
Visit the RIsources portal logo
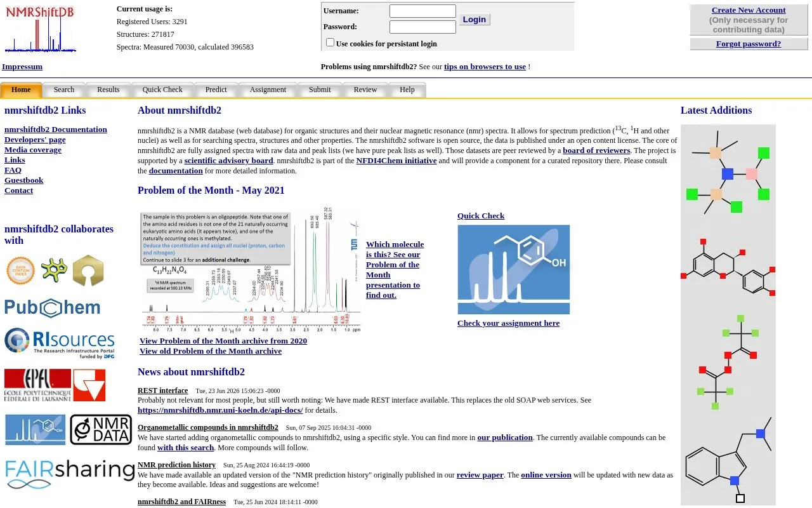click(60, 344)
